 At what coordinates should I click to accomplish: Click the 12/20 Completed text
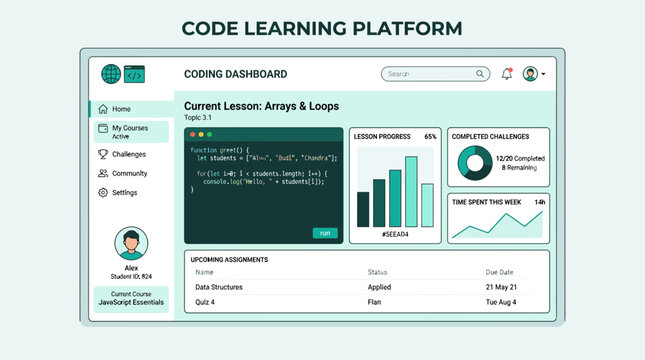tap(520, 158)
